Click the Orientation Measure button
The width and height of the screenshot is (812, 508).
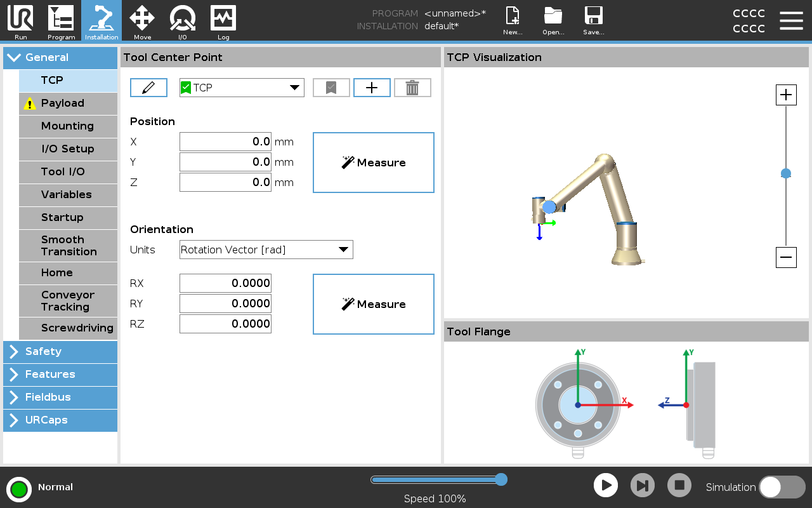click(374, 304)
